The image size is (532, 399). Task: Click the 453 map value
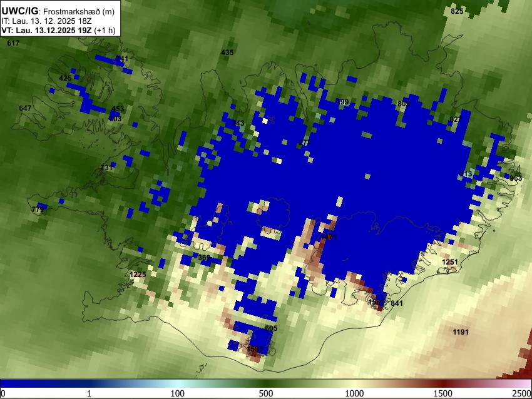tap(118, 109)
